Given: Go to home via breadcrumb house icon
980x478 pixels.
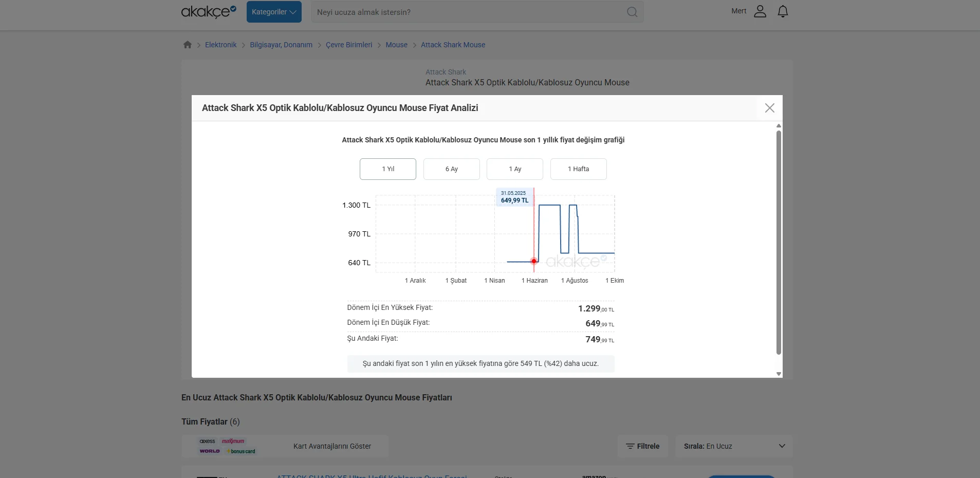Looking at the screenshot, I should click(188, 45).
